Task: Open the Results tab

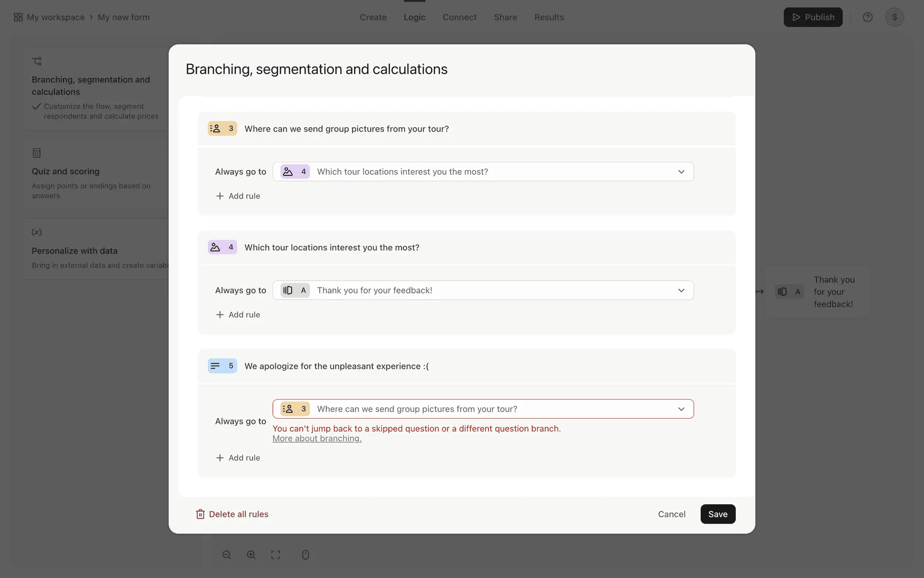Action: [549, 17]
